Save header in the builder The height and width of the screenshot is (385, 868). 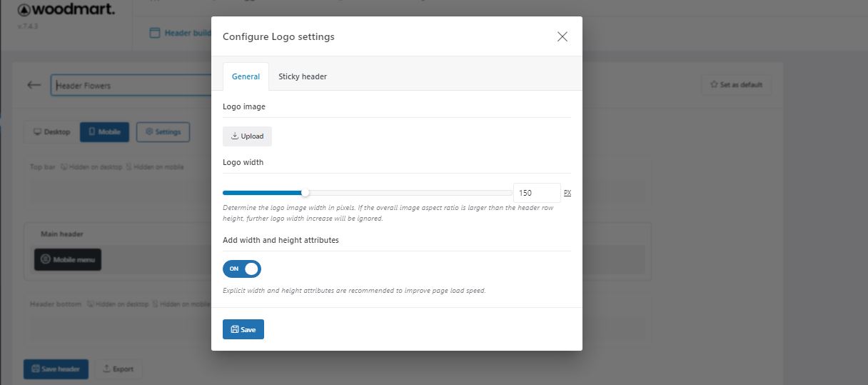[56, 369]
